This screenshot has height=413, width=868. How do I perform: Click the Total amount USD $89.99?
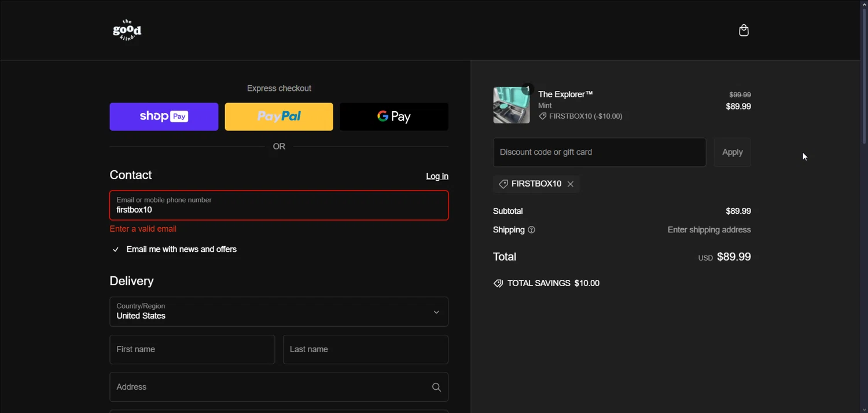pos(724,257)
